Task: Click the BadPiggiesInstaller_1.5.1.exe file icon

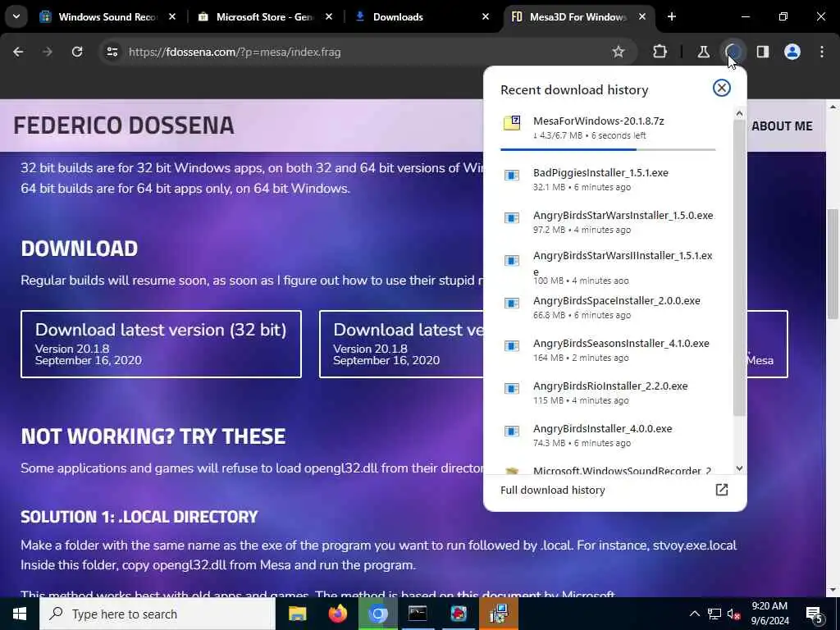Action: click(x=512, y=176)
